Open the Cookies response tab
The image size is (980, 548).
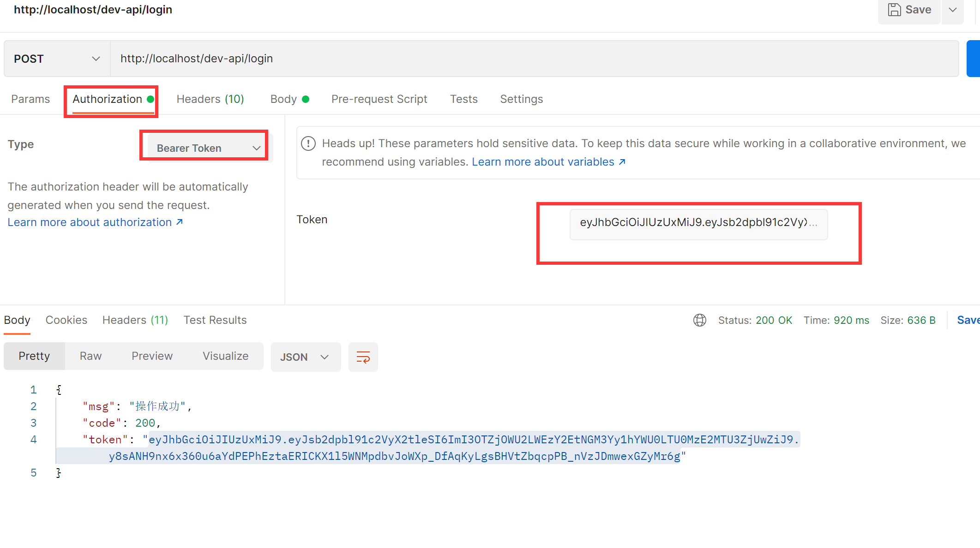tap(66, 320)
